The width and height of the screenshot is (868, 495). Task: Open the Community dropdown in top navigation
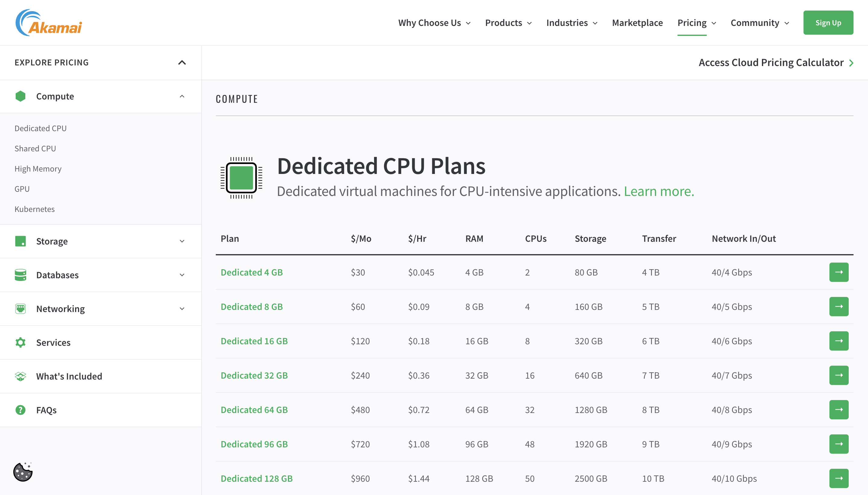760,22
